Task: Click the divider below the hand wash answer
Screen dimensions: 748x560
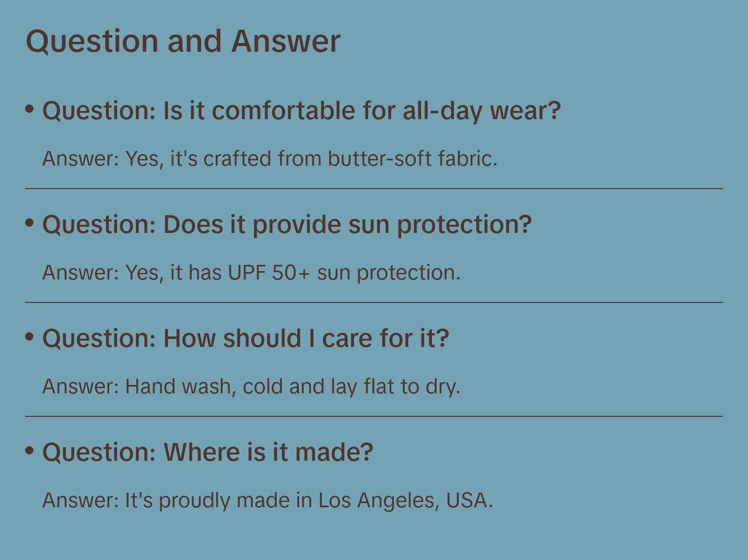Action: [x=374, y=416]
